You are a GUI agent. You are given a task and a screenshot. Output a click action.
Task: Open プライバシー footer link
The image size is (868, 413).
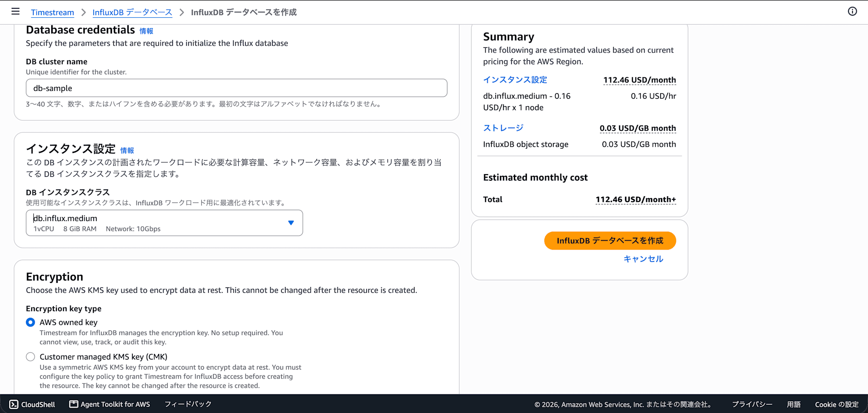pos(752,404)
